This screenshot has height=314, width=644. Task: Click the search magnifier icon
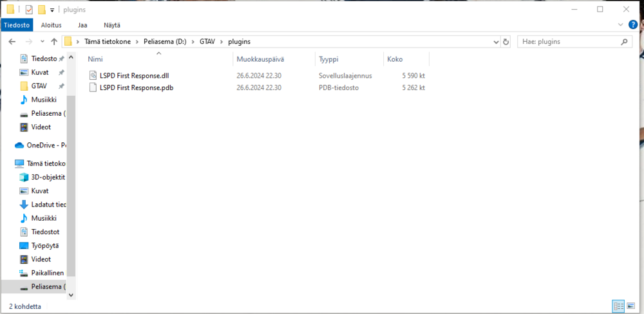point(624,41)
